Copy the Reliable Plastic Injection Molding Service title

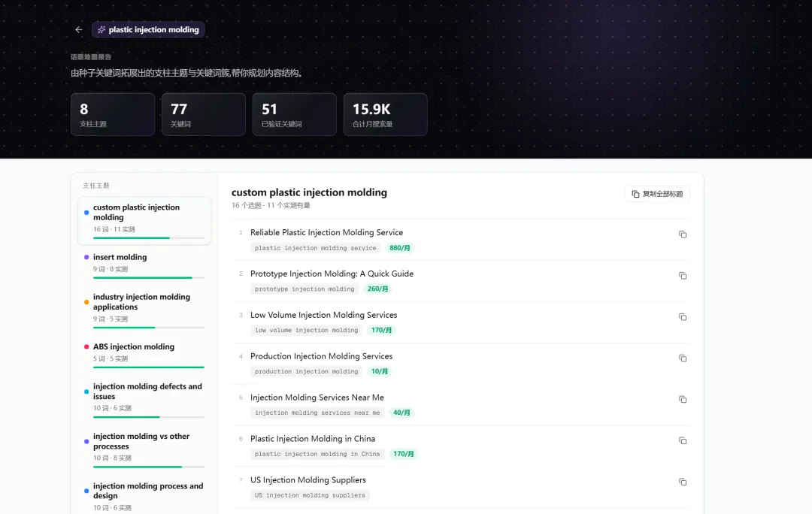coord(683,234)
